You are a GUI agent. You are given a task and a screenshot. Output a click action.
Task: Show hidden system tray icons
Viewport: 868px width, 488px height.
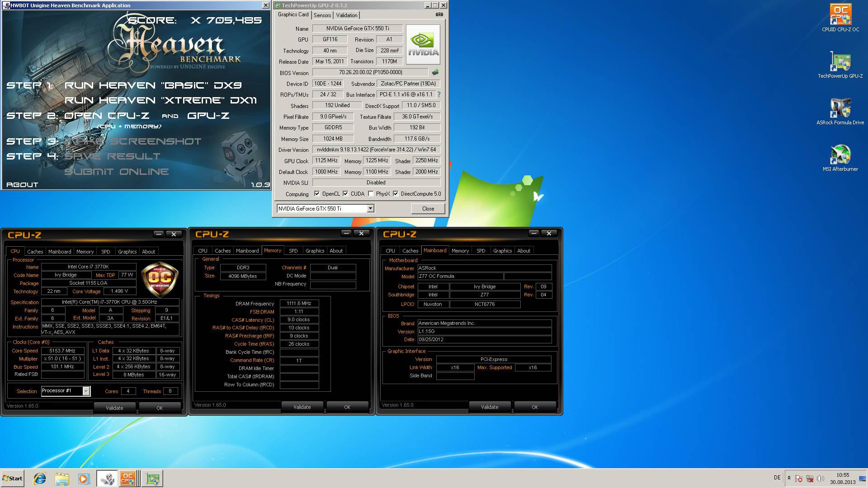(x=789, y=478)
